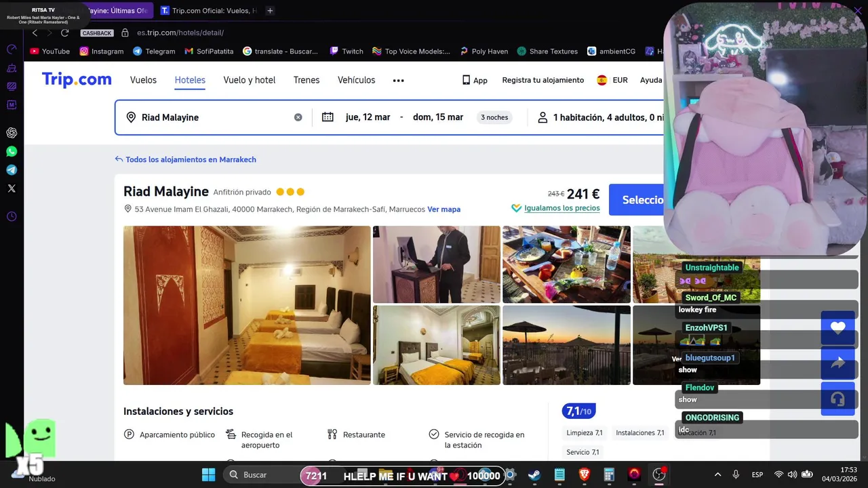Open the Share Textures bookmark
Screen dimensions: 868x488
click(547, 51)
